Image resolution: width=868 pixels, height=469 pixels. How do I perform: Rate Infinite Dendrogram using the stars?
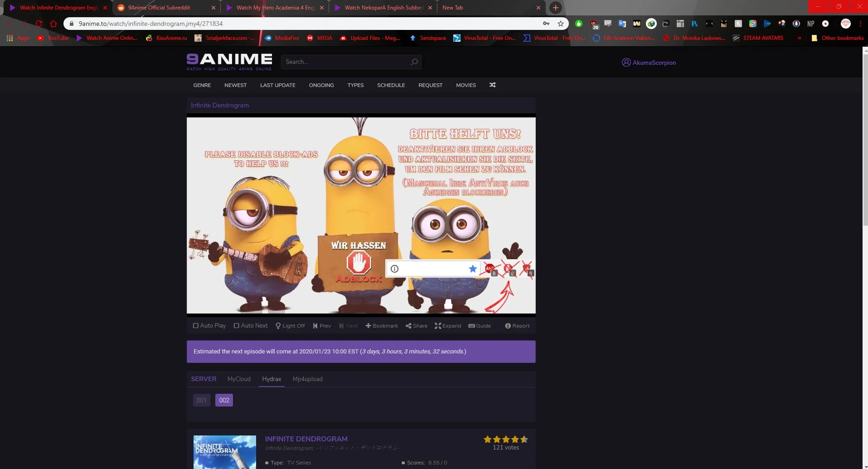coord(505,439)
